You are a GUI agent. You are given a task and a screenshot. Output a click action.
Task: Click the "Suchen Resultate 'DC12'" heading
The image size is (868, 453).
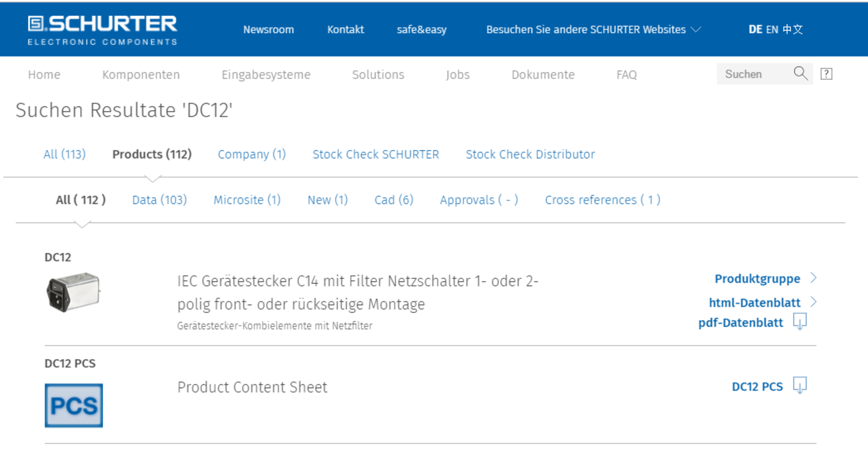[x=124, y=110]
